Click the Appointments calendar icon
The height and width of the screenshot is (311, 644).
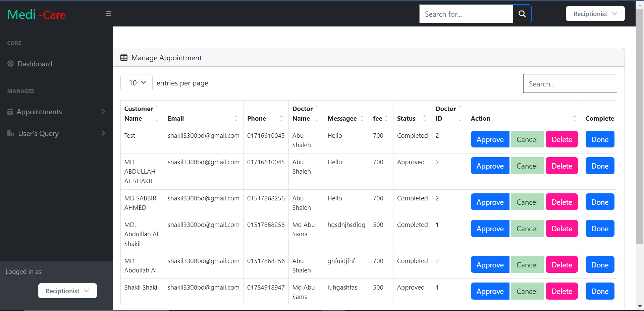[x=10, y=112]
